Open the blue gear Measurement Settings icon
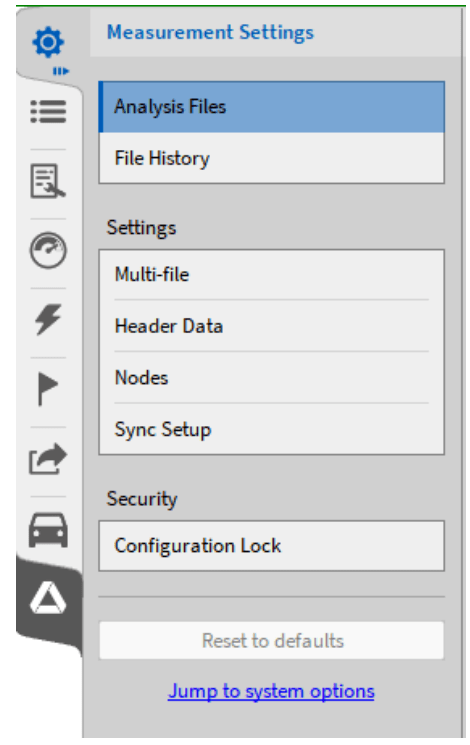This screenshot has width=470, height=745. coord(48,42)
